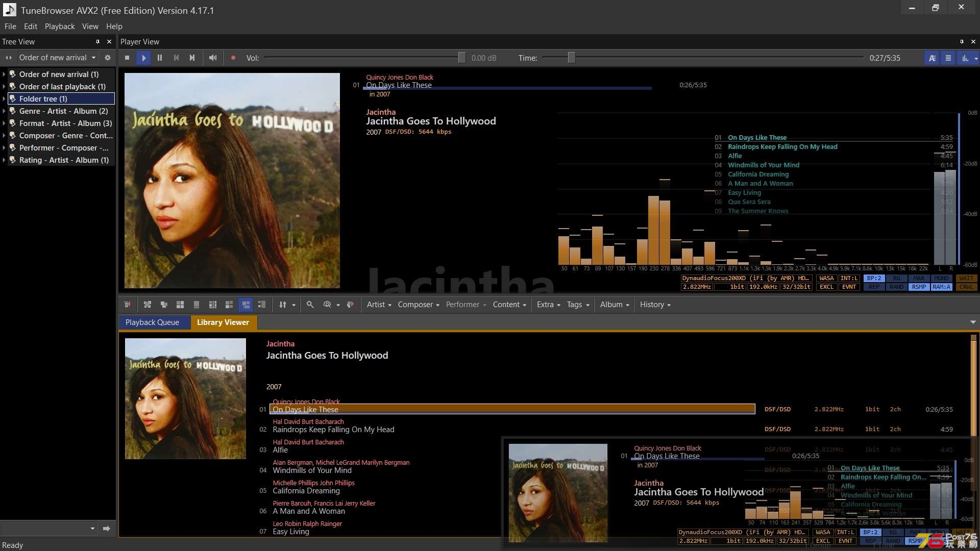This screenshot has width=980, height=551.
Task: Open the Album dropdown
Action: (x=615, y=305)
